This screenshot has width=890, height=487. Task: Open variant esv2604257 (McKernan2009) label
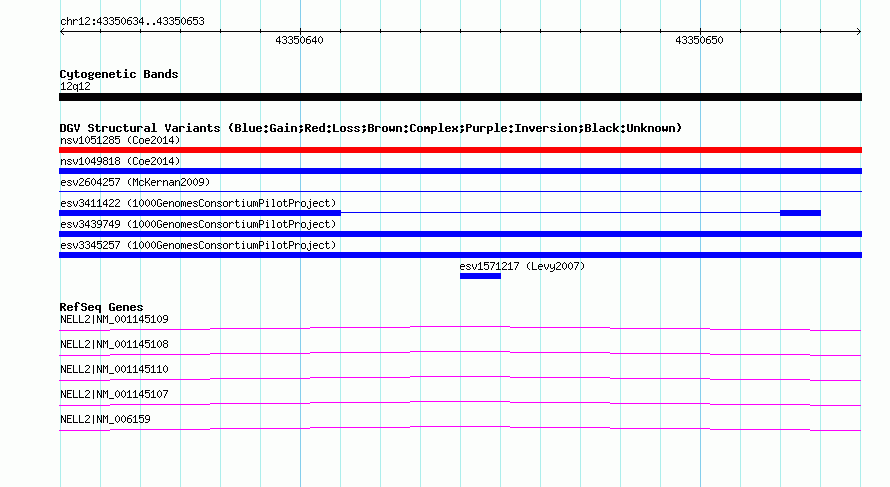pyautogui.click(x=135, y=182)
